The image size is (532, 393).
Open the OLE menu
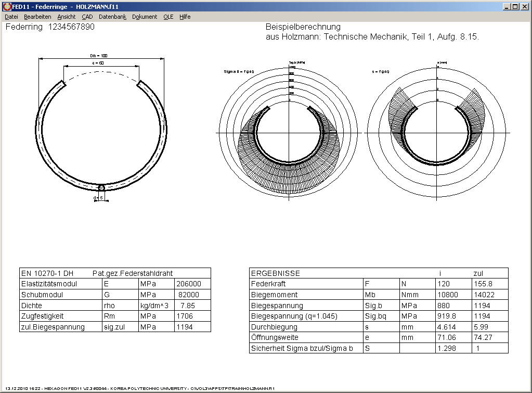pos(168,17)
